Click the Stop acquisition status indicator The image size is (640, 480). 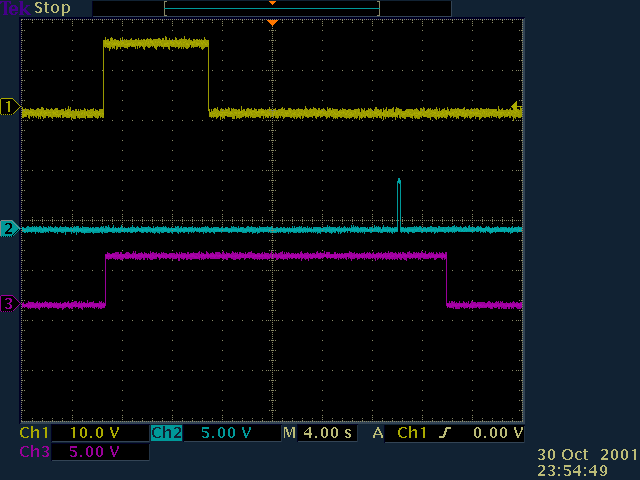(52, 8)
